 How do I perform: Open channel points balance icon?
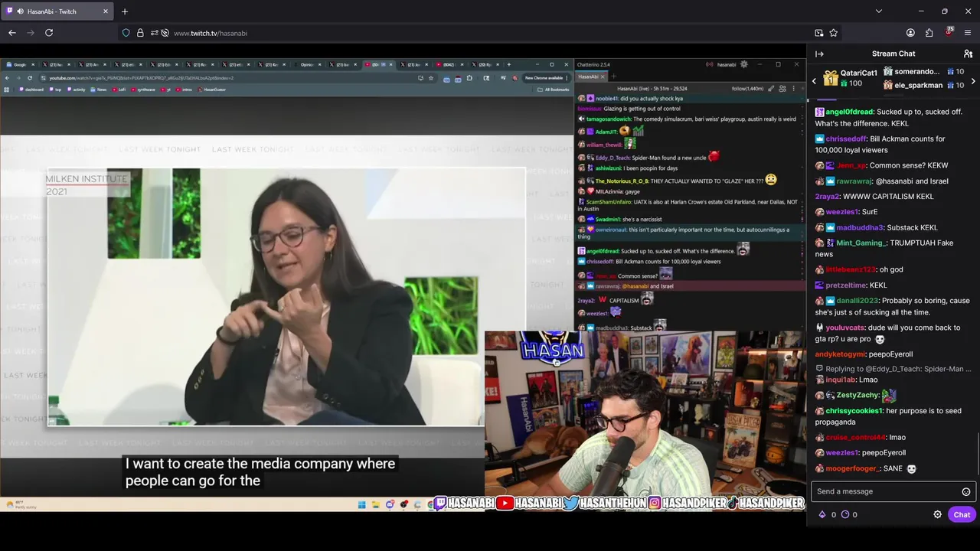845,514
